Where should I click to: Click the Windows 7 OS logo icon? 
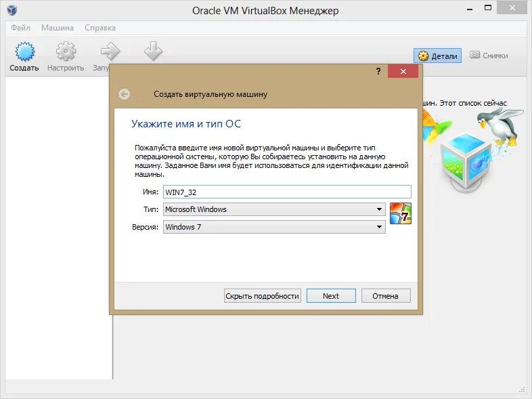point(401,213)
